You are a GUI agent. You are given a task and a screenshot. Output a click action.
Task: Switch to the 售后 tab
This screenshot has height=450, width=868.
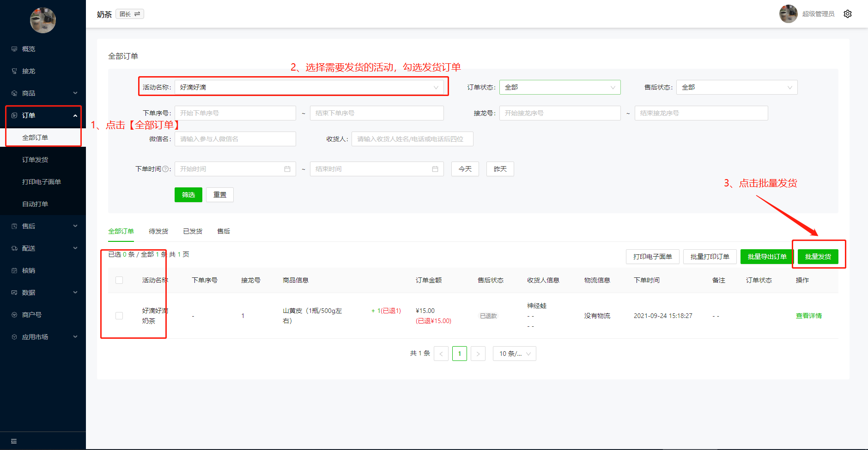[224, 231]
